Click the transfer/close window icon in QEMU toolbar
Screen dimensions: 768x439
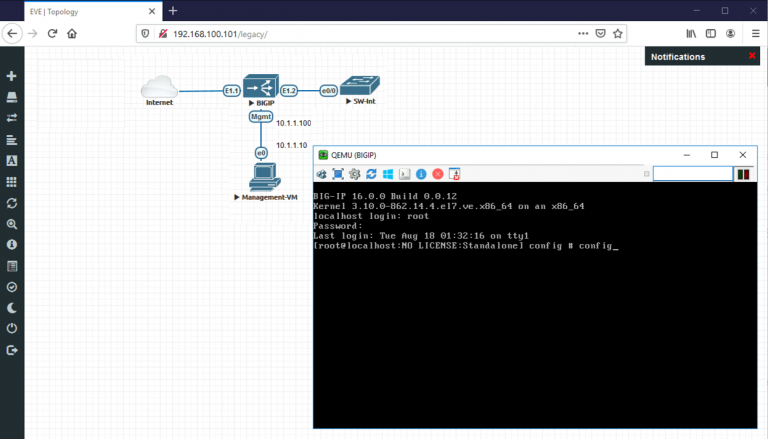455,174
